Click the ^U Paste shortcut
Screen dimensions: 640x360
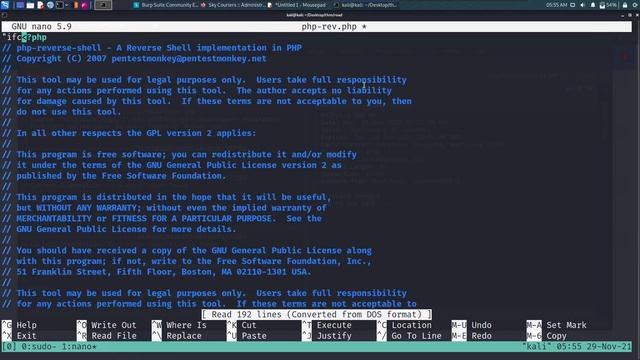coord(247,336)
